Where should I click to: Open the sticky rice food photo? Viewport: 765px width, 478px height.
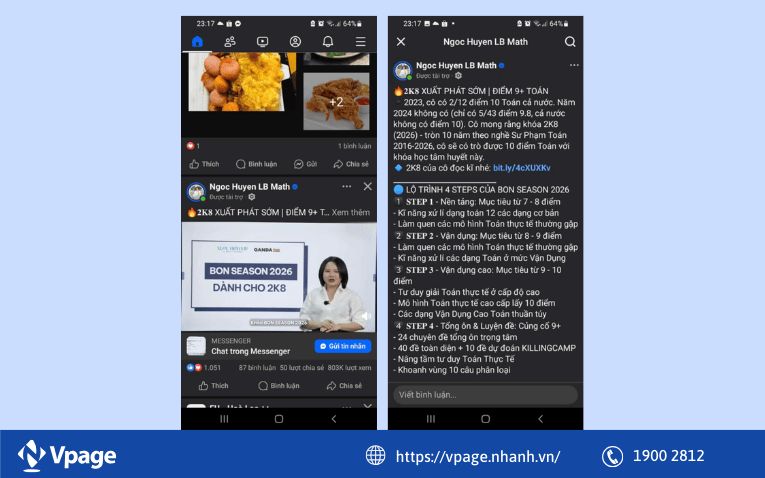[236, 82]
